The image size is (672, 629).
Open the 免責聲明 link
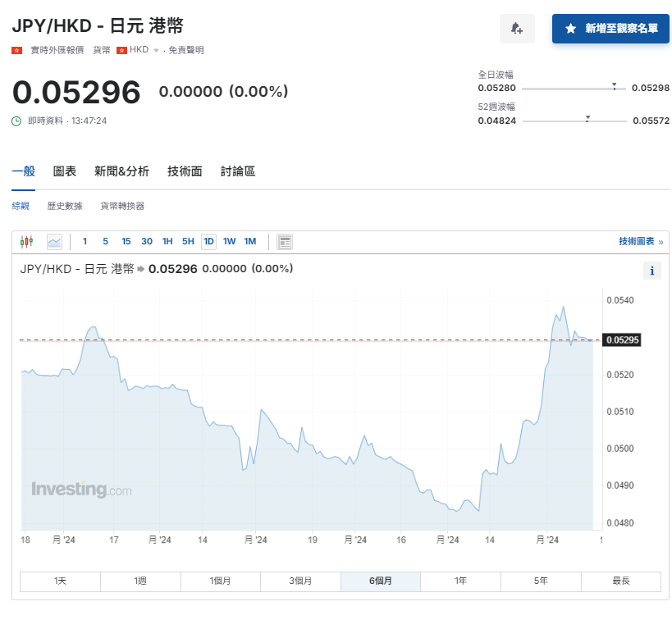(185, 49)
